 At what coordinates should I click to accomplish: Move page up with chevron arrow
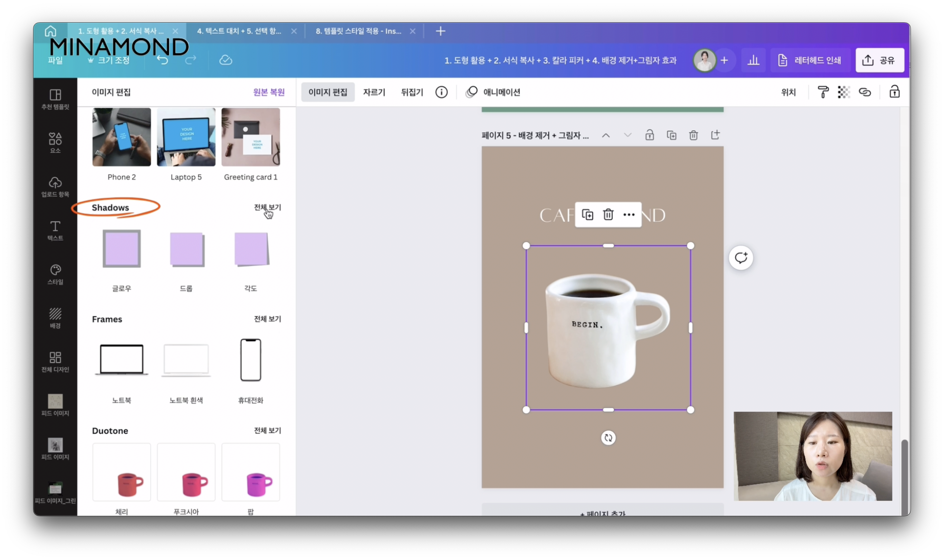click(x=606, y=135)
